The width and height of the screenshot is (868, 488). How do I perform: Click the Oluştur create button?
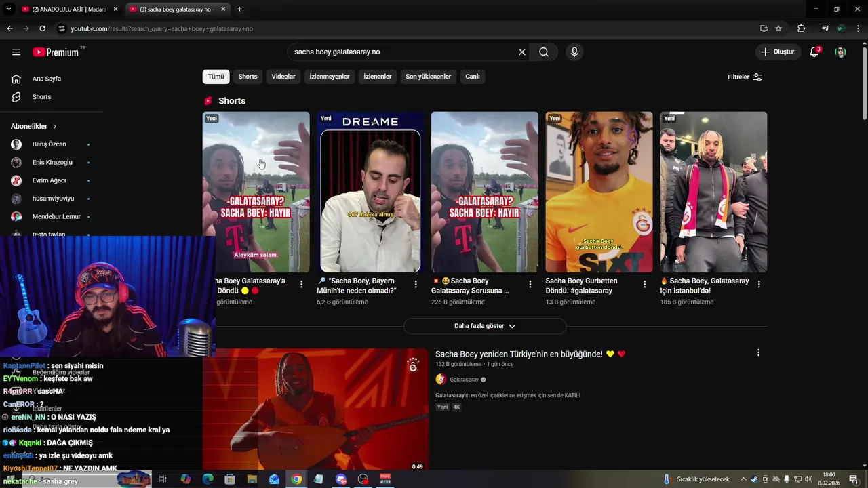(x=778, y=52)
